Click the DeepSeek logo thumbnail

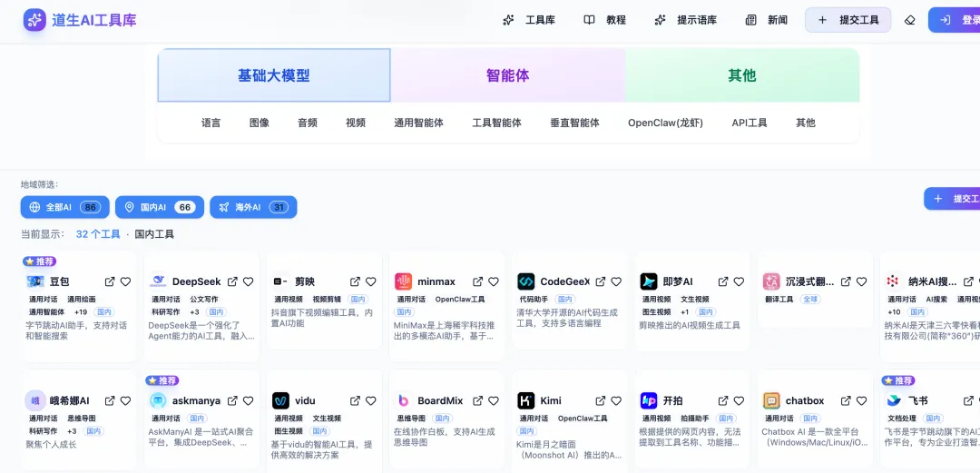click(158, 281)
